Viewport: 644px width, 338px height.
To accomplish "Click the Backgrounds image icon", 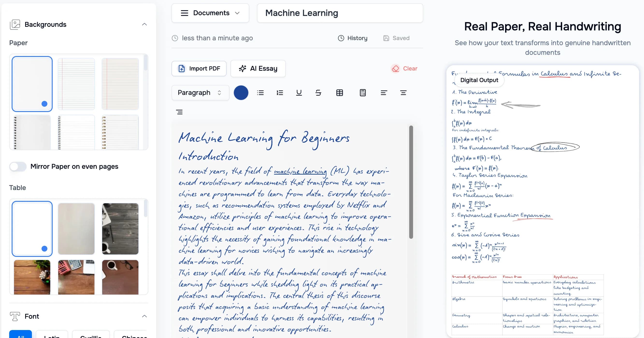I will tap(15, 24).
